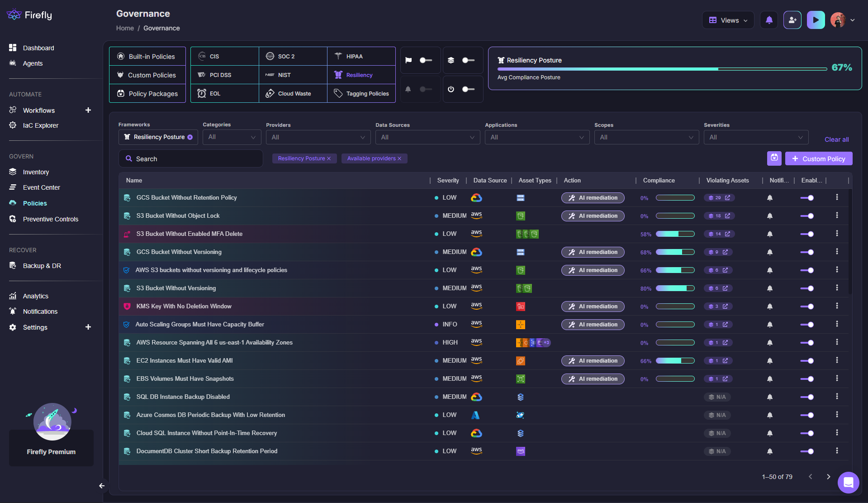
Task: Select the CIS framework tile
Action: pos(225,56)
